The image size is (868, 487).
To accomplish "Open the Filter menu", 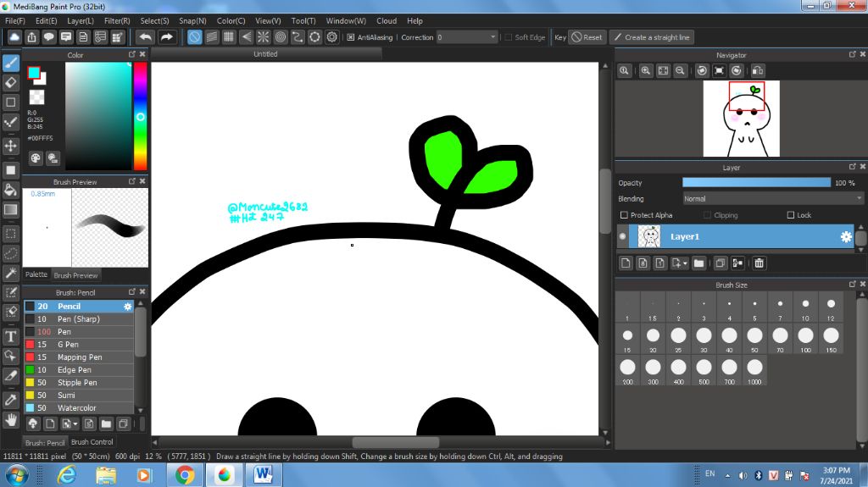I will coord(117,20).
